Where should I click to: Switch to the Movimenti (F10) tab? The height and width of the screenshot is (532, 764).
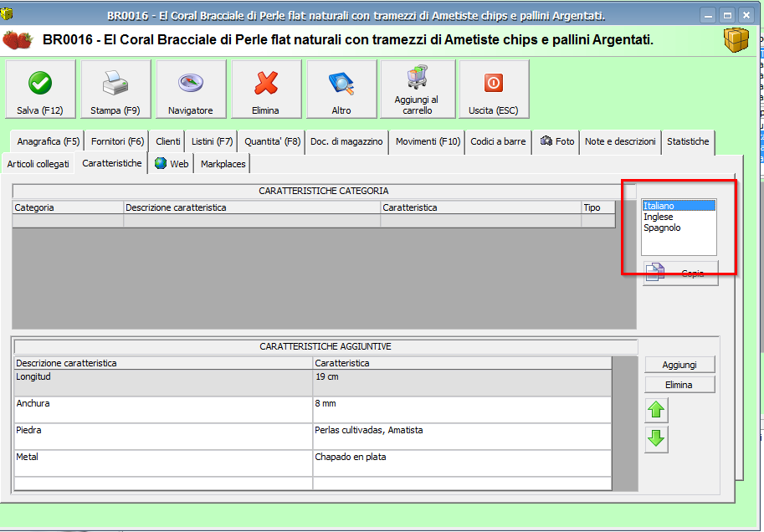428,141
